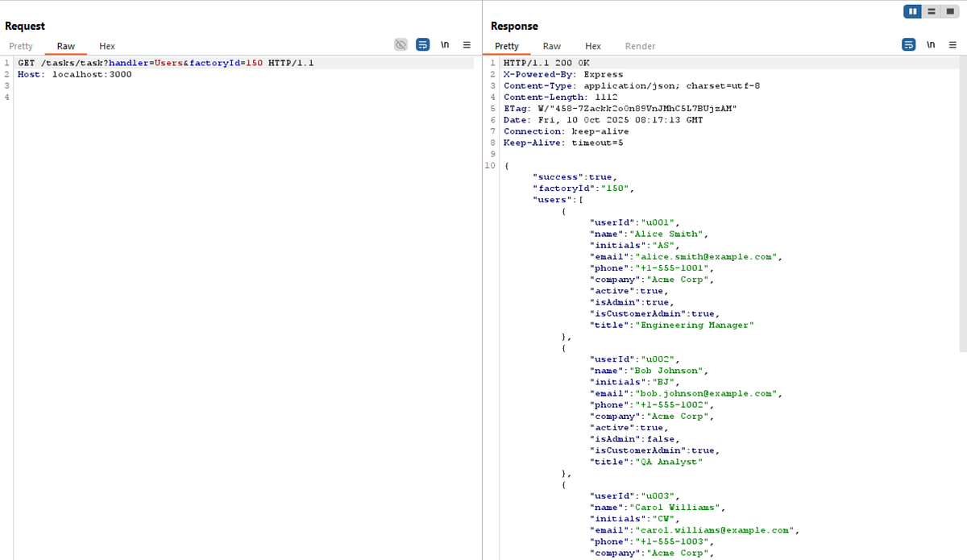Toggle the \n newline display in Request panel
This screenshot has width=967, height=560.
click(x=445, y=45)
